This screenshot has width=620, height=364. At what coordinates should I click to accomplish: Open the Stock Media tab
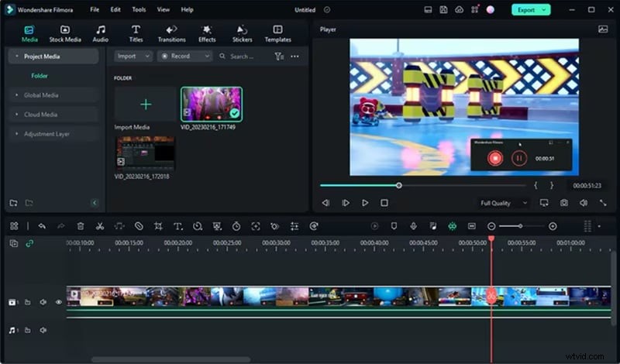[x=65, y=33]
